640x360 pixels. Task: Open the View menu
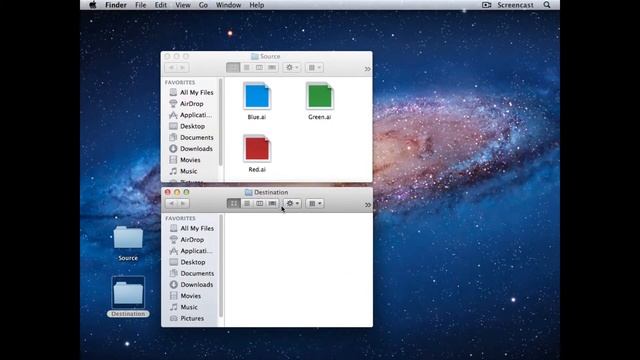coord(183,5)
